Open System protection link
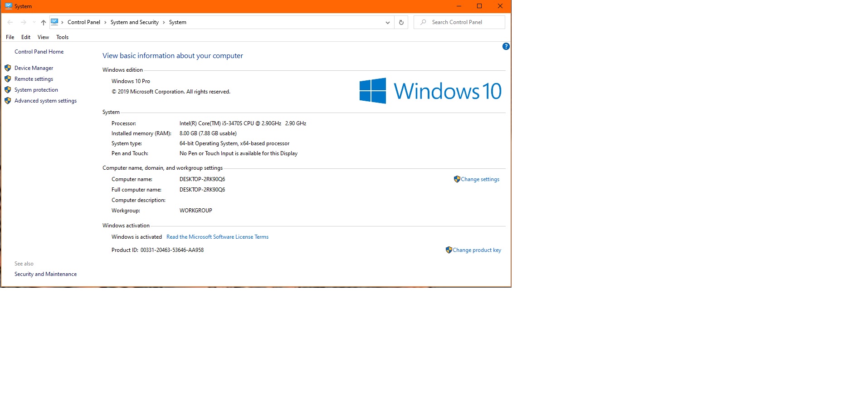 point(36,90)
